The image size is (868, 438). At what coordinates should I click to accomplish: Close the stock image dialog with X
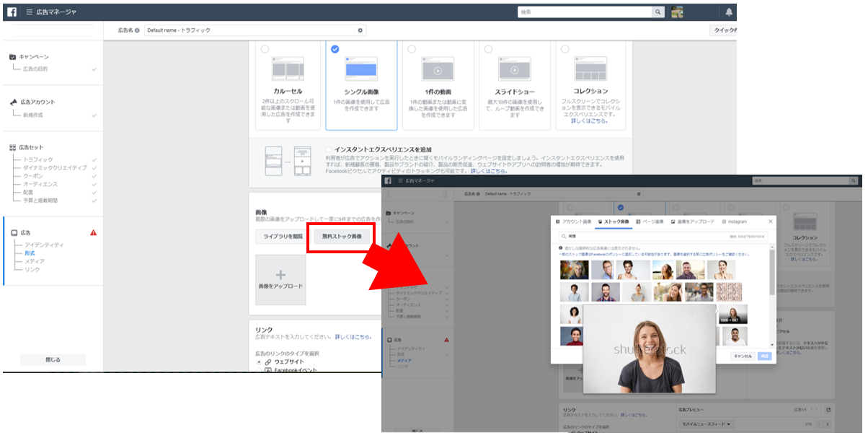(x=770, y=222)
